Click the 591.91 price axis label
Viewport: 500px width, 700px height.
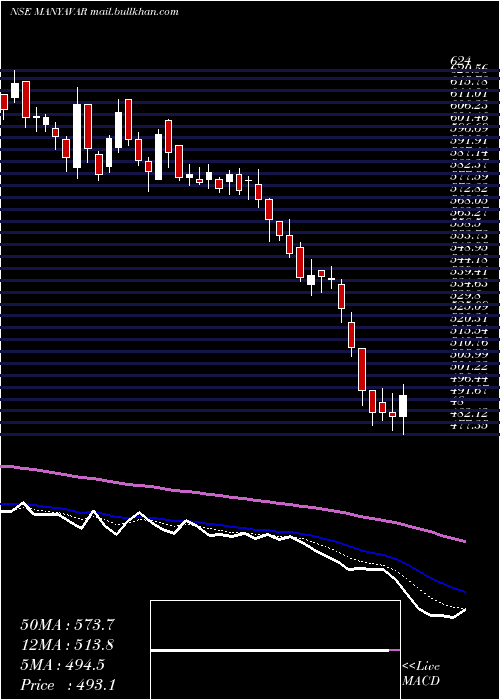[x=468, y=142]
